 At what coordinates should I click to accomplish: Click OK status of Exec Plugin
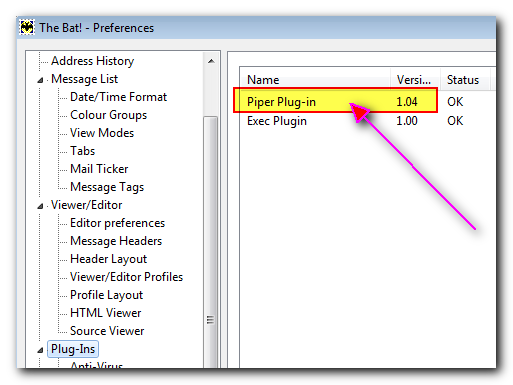point(455,121)
